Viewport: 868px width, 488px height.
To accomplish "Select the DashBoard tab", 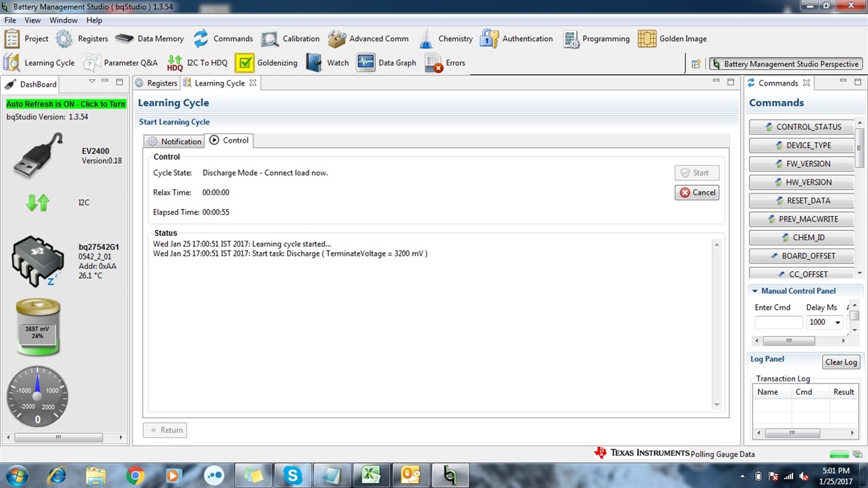I will (31, 84).
